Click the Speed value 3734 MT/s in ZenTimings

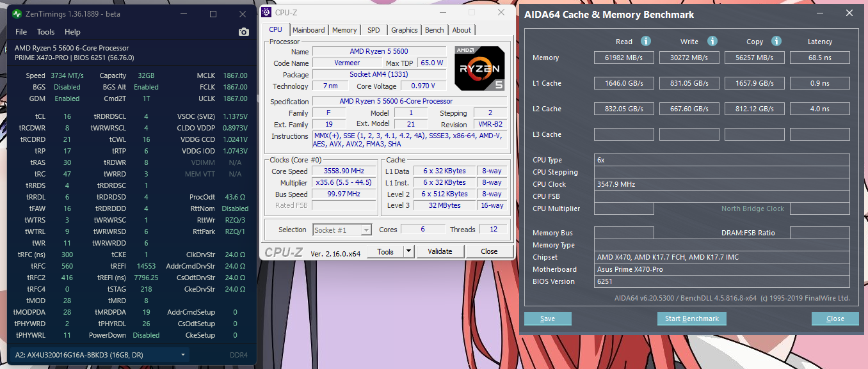pyautogui.click(x=68, y=75)
